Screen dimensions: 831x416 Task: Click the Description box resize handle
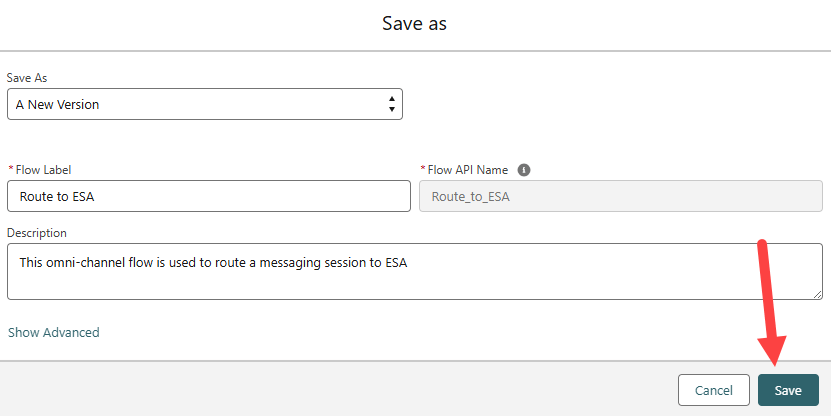(816, 294)
